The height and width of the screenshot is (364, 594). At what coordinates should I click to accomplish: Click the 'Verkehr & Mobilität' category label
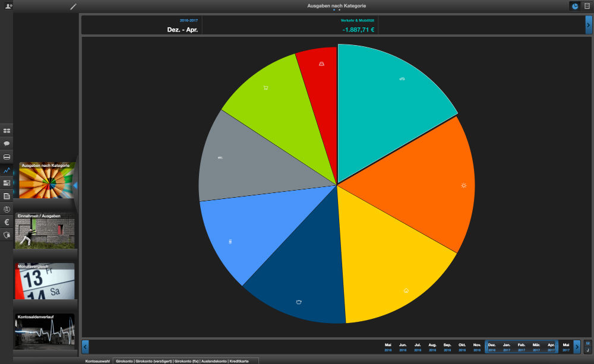[x=357, y=20]
